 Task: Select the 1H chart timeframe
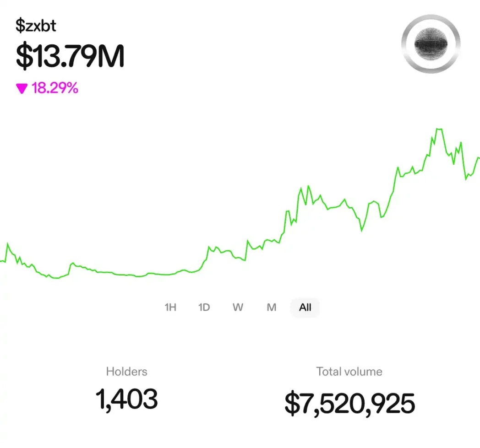point(170,308)
